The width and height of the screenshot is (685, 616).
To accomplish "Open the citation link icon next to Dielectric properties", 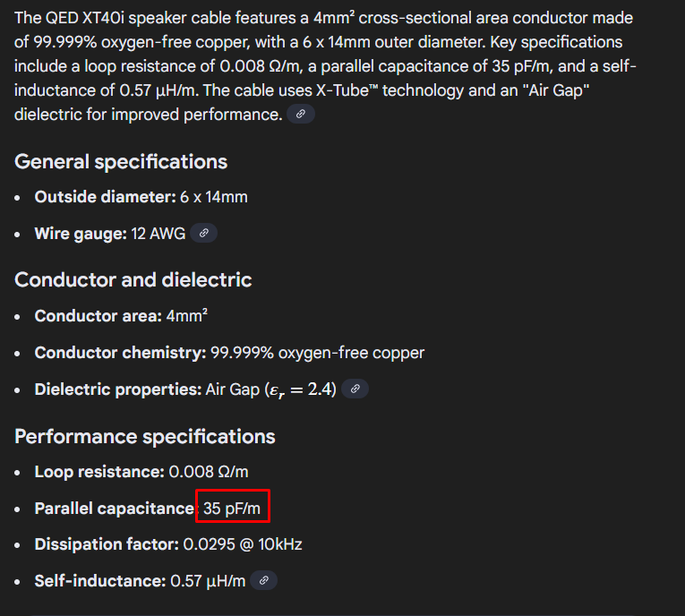I will point(355,389).
